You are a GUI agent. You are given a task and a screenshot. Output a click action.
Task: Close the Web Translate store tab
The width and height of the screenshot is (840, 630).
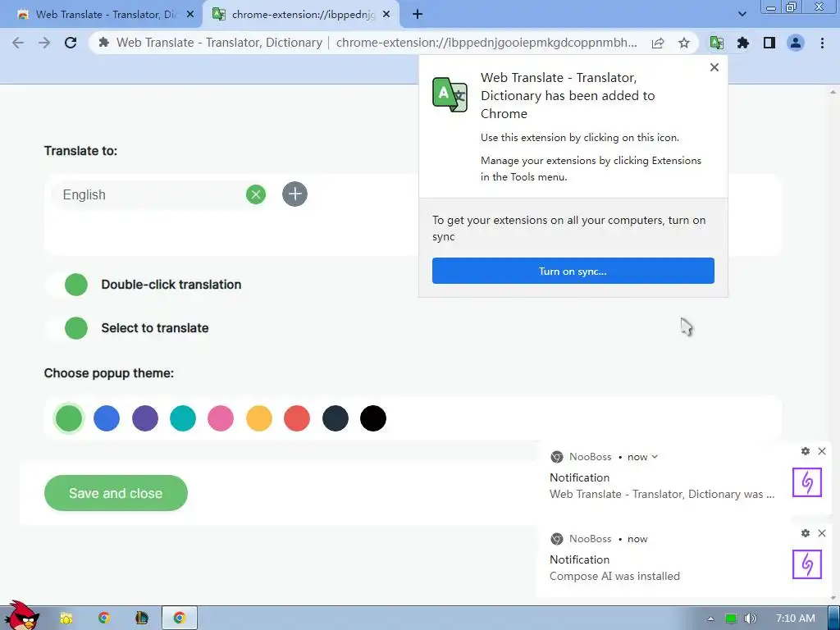(x=190, y=15)
